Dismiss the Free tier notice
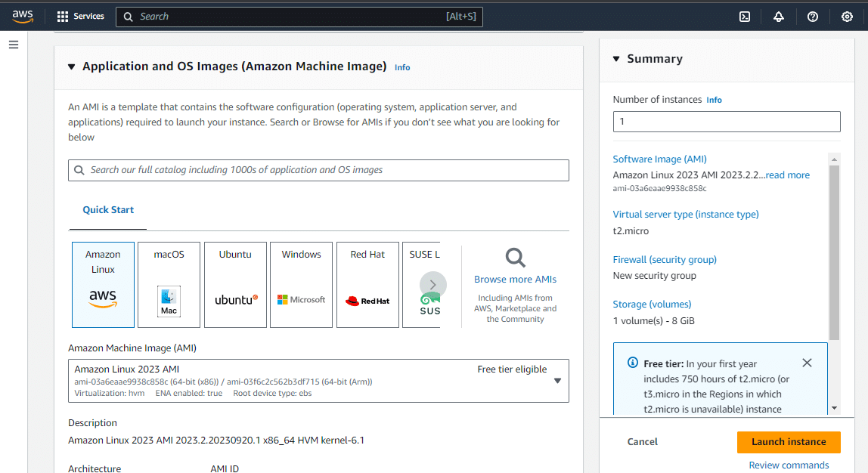The height and width of the screenshot is (473, 868). pos(807,363)
